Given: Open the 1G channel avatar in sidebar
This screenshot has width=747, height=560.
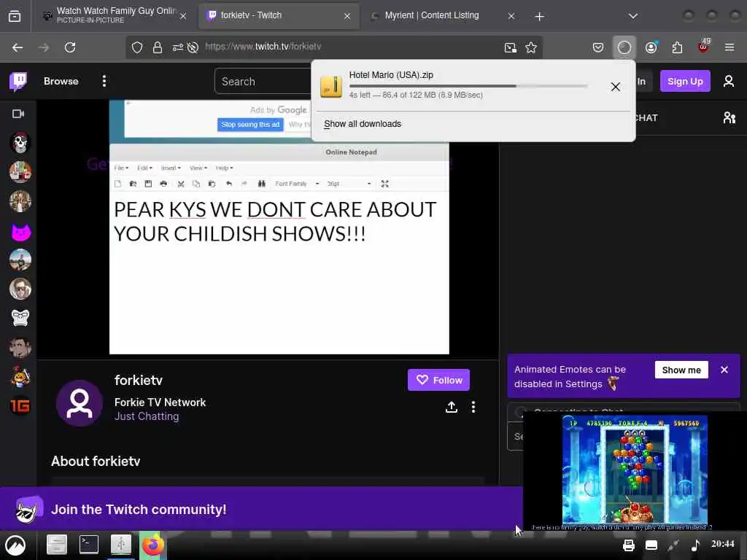Looking at the screenshot, I should pos(20,405).
